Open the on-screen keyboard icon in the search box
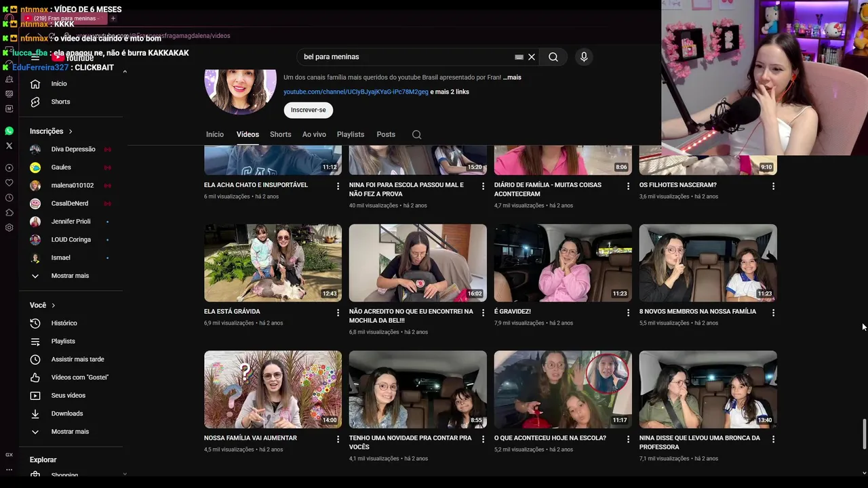The height and width of the screenshot is (488, 868). [x=519, y=57]
